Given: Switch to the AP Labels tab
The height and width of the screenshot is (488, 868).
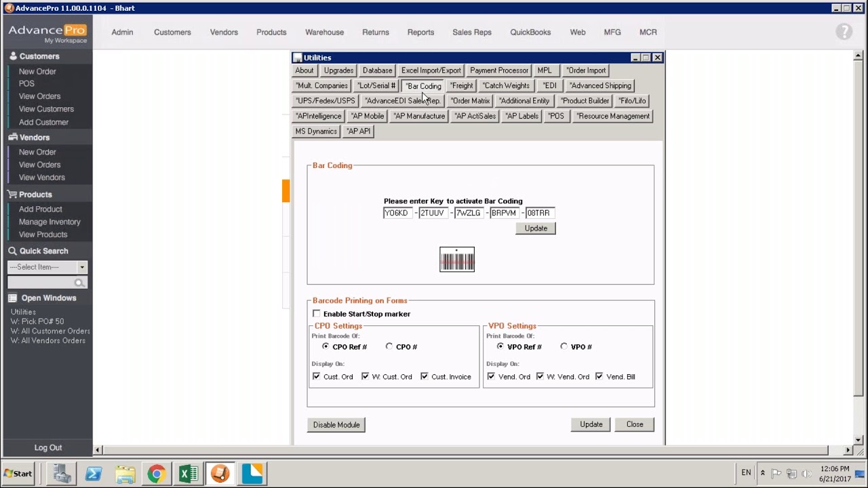Looking at the screenshot, I should [521, 116].
